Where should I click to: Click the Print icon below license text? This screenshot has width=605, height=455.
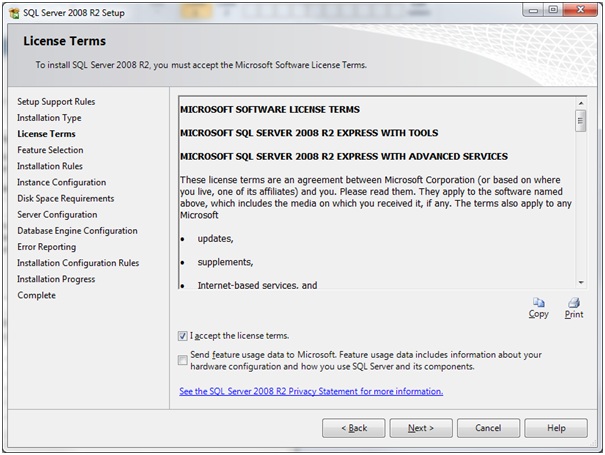574,303
